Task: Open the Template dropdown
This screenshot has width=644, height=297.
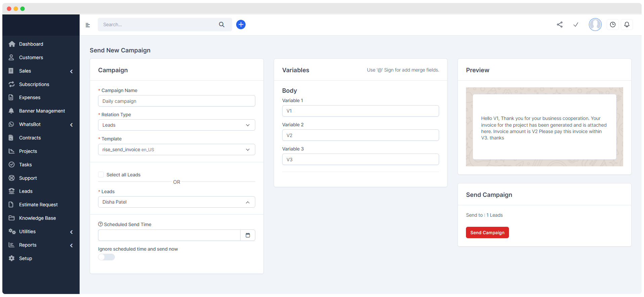Action: (x=176, y=150)
